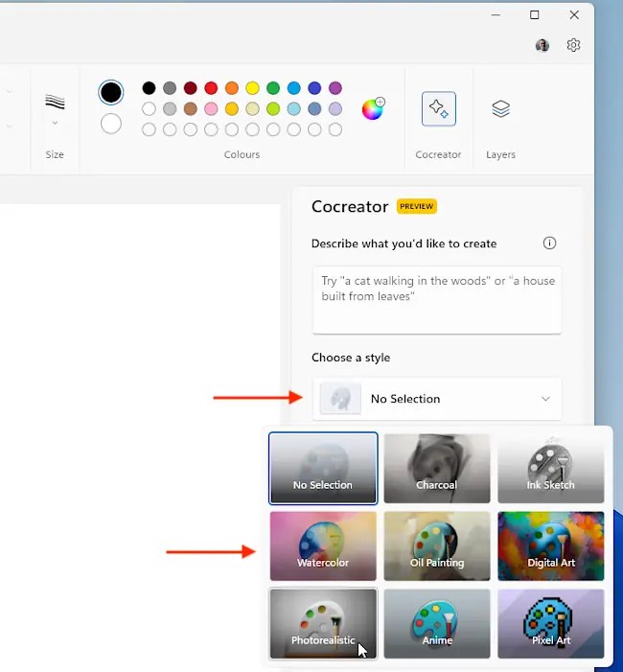This screenshot has height=672, width=623.
Task: Pick the light grey colour swatch
Action: point(170,109)
